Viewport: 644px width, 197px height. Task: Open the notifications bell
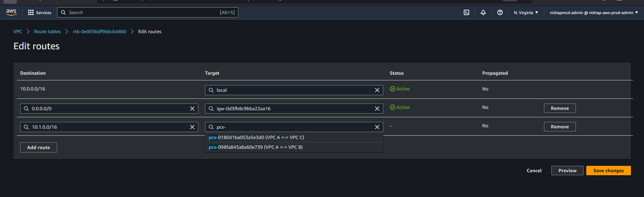pyautogui.click(x=483, y=12)
